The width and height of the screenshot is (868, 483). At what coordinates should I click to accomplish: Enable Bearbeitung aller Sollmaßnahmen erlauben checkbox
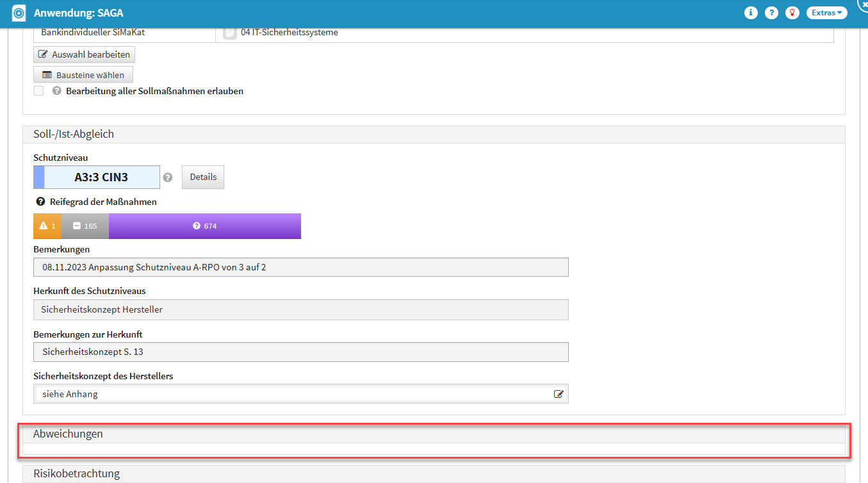pyautogui.click(x=39, y=91)
